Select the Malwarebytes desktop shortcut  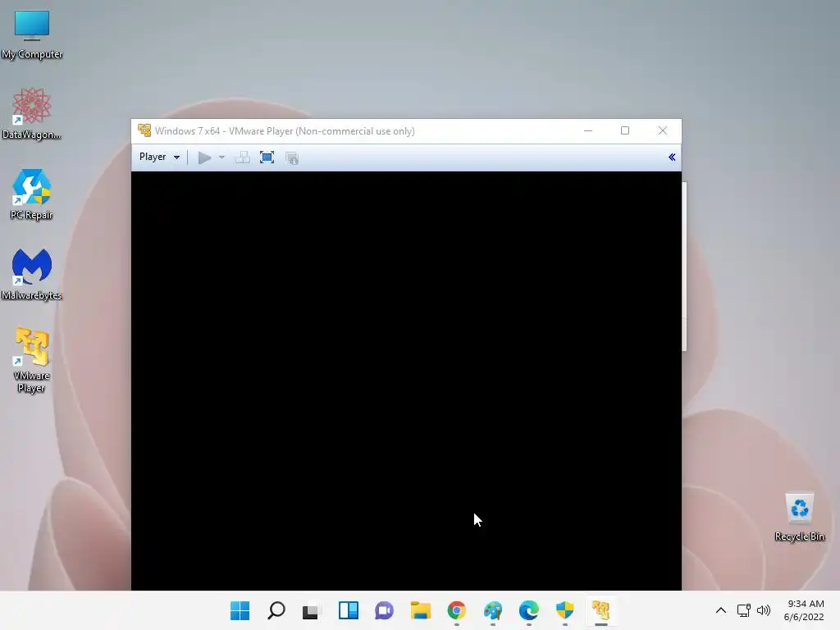click(32, 274)
